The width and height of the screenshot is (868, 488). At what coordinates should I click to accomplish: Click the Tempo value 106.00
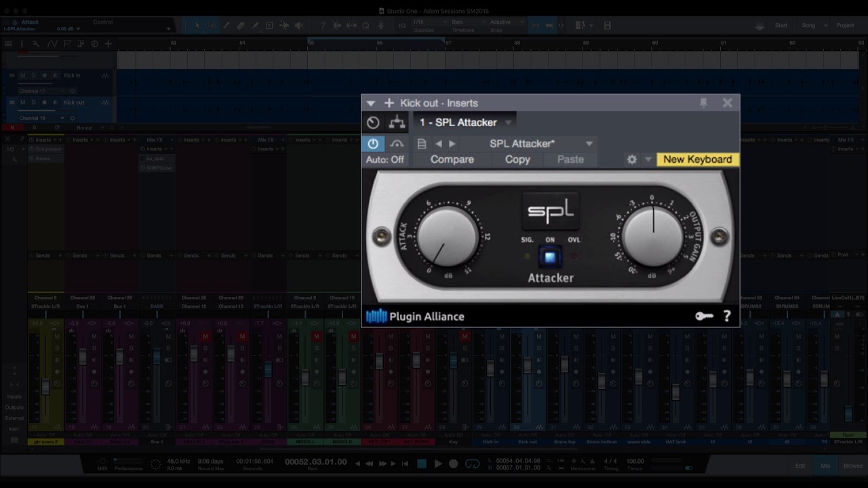[635, 461]
